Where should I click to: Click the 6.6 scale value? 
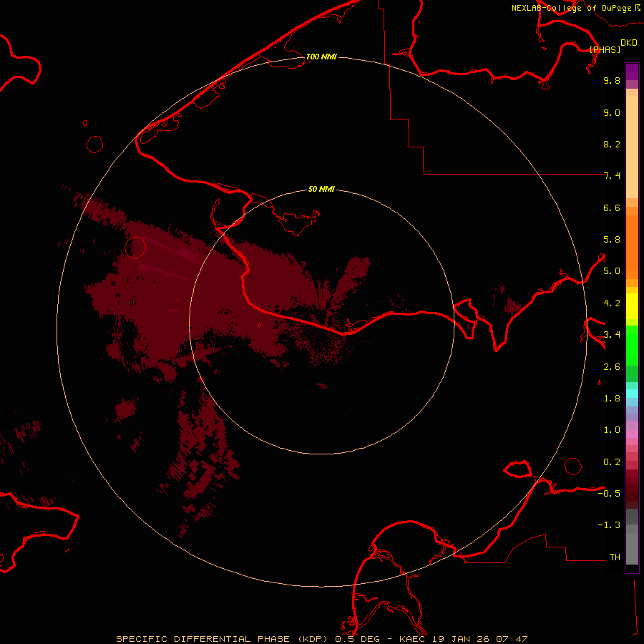(x=612, y=208)
